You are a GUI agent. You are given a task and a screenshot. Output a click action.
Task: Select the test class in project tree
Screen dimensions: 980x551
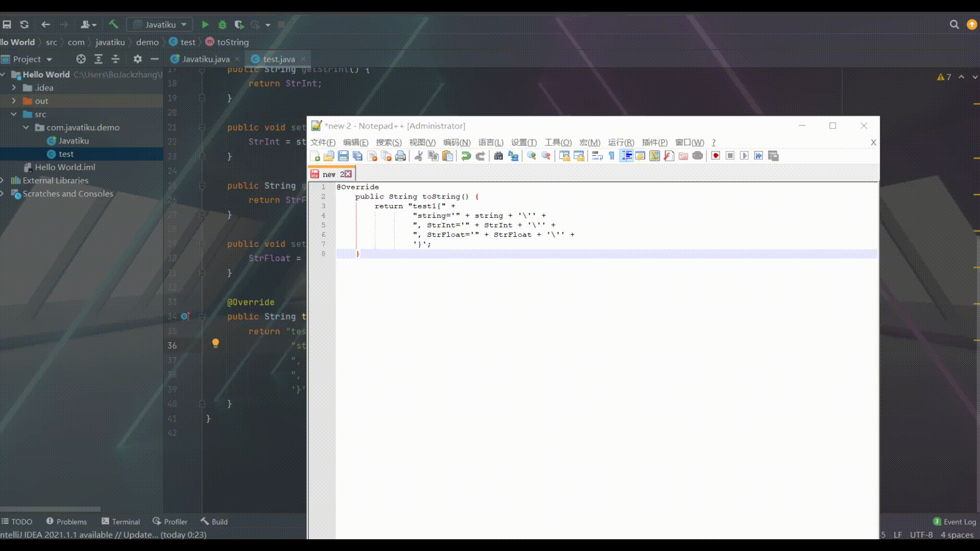[66, 154]
